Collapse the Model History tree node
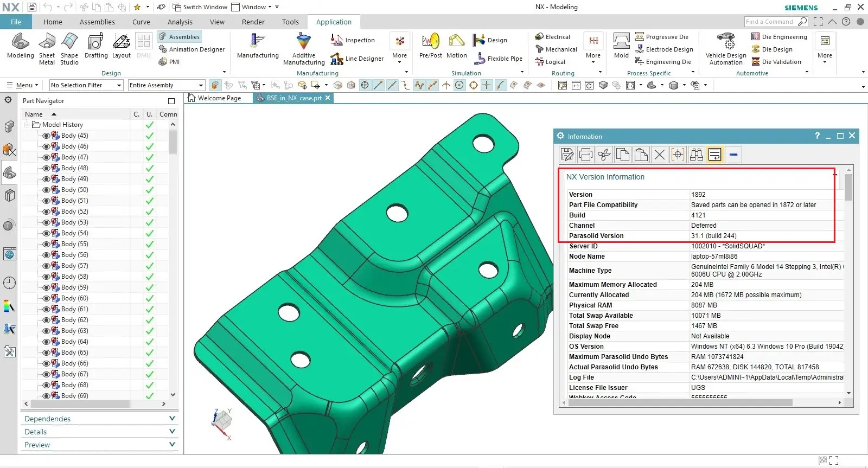 point(27,125)
